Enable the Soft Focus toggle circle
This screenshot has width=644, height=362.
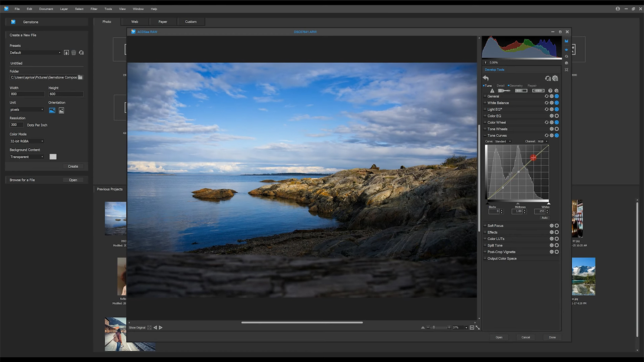tap(557, 226)
